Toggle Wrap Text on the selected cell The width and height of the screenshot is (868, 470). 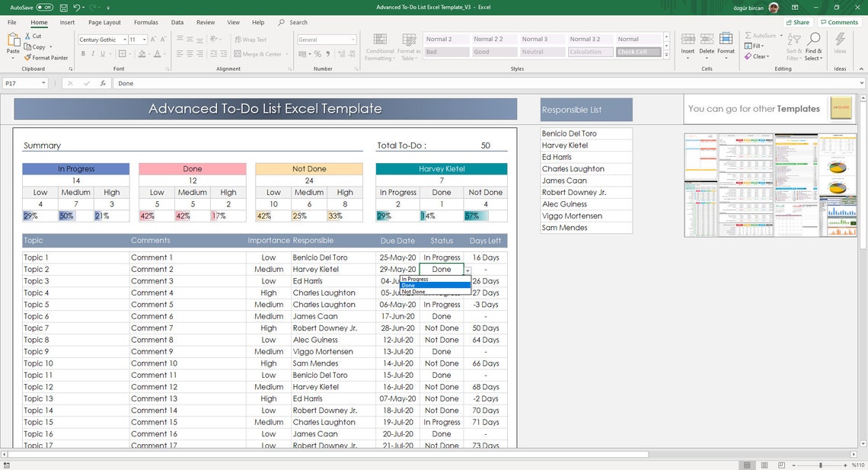coord(251,39)
